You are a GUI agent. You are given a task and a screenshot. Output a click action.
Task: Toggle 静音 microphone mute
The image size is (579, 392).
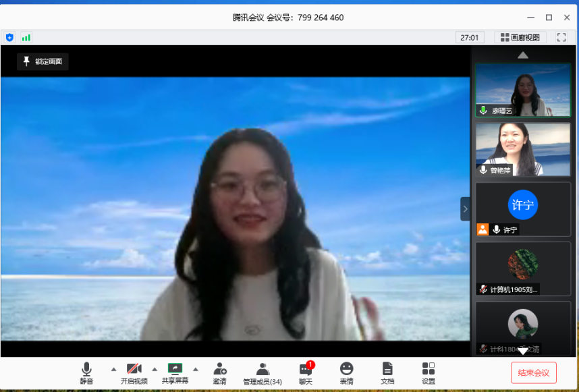pyautogui.click(x=86, y=372)
